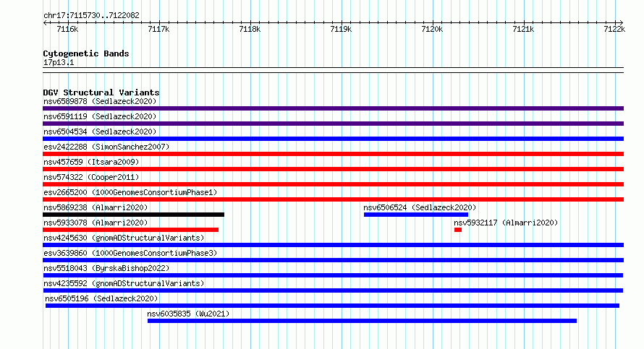Click the nsv5869238 (Almarri2020) label
Viewport: 644px width, 349px height.
96,207
